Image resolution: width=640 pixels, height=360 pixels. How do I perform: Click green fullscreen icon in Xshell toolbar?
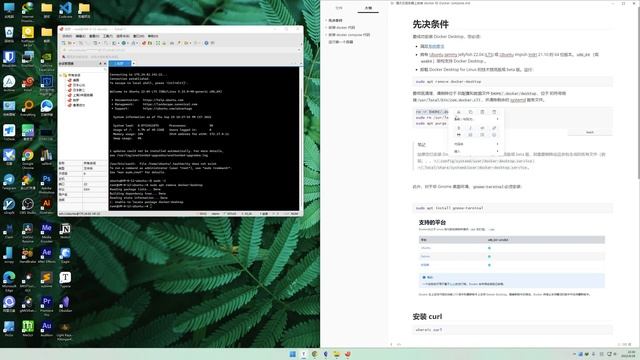(158, 43)
